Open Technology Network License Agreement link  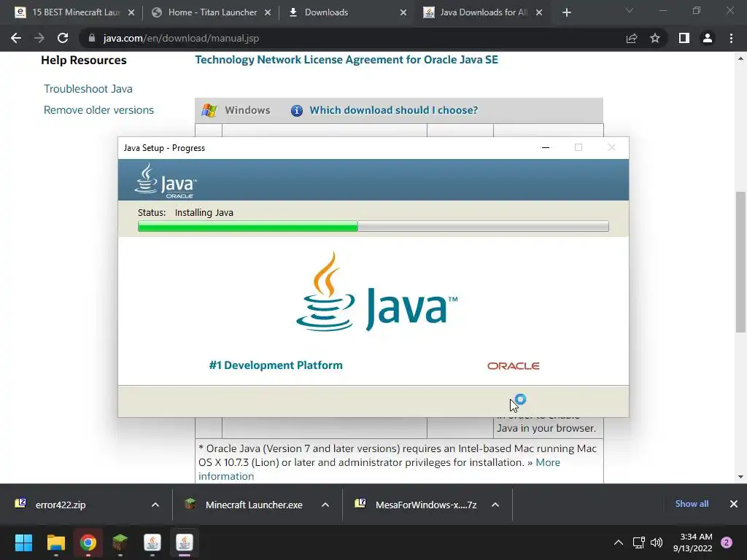(x=347, y=60)
